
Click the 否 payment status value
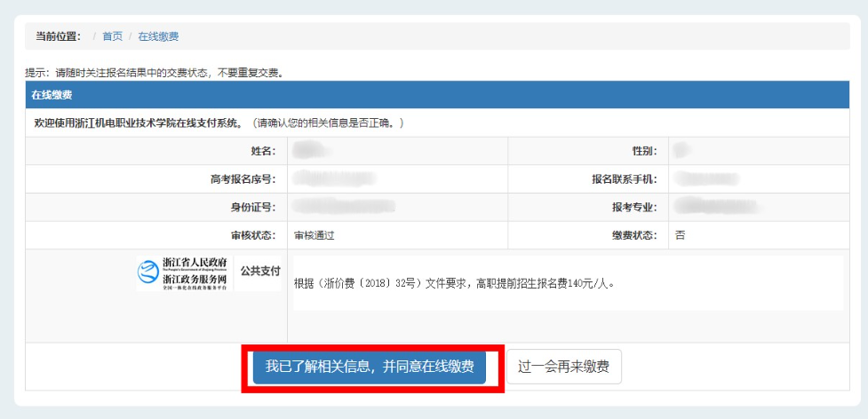(x=680, y=235)
